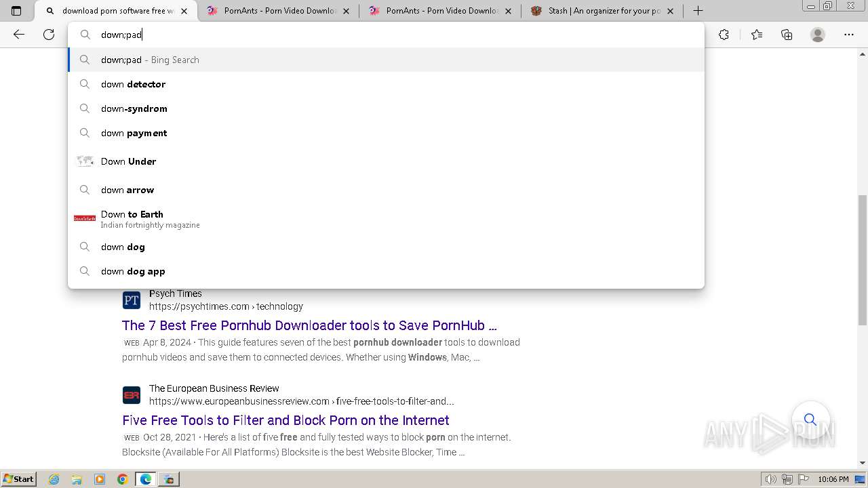Select the download porn software search tab
Image resolution: width=868 pixels, height=488 pixels.
pos(110,11)
